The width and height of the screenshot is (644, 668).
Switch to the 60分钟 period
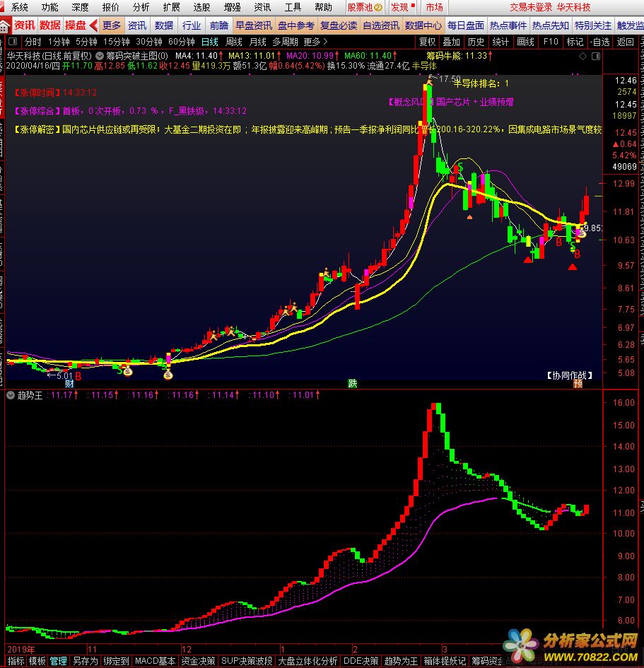point(182,42)
